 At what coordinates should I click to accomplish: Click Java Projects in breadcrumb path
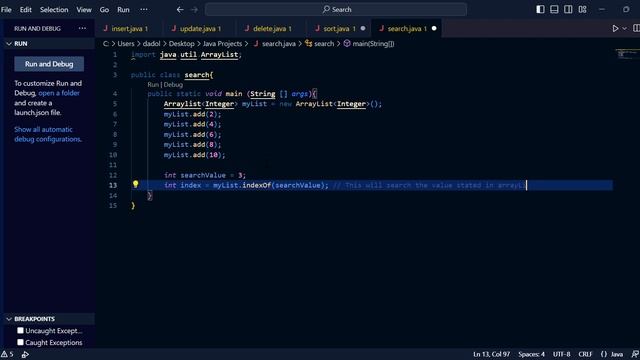pyautogui.click(x=222, y=43)
